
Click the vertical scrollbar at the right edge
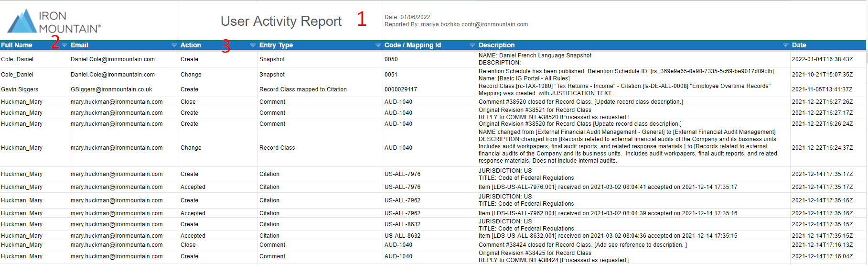click(867, 57)
